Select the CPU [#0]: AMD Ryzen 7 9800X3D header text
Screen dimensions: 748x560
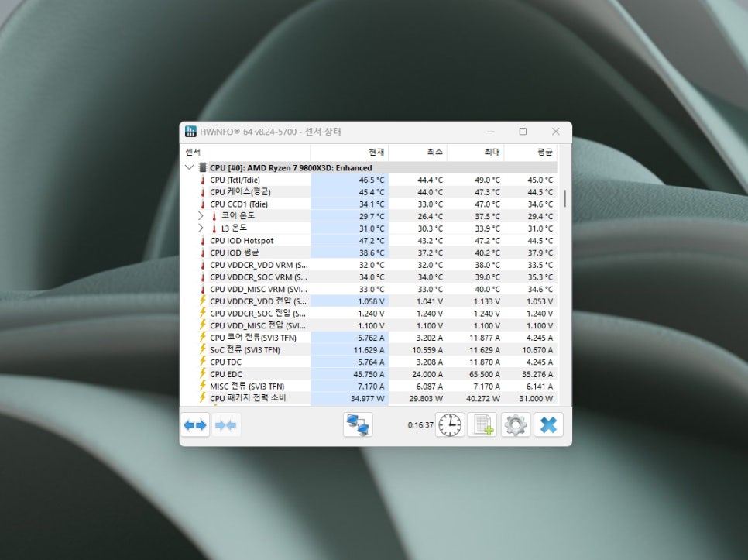coord(291,168)
